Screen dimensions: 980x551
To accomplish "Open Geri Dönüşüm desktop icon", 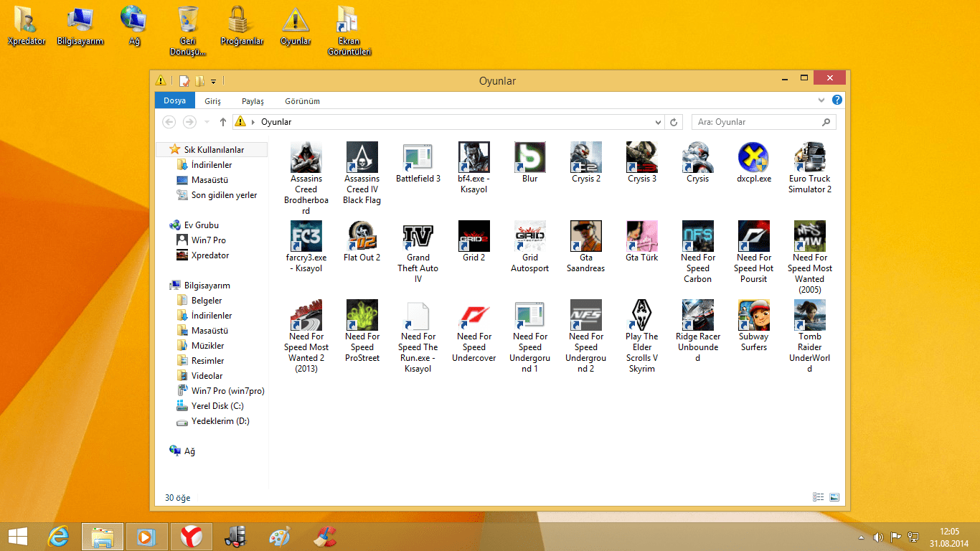I will [188, 31].
